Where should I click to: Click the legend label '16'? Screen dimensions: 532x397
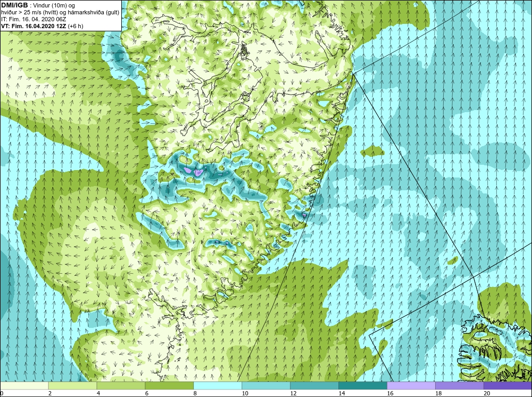(x=390, y=393)
